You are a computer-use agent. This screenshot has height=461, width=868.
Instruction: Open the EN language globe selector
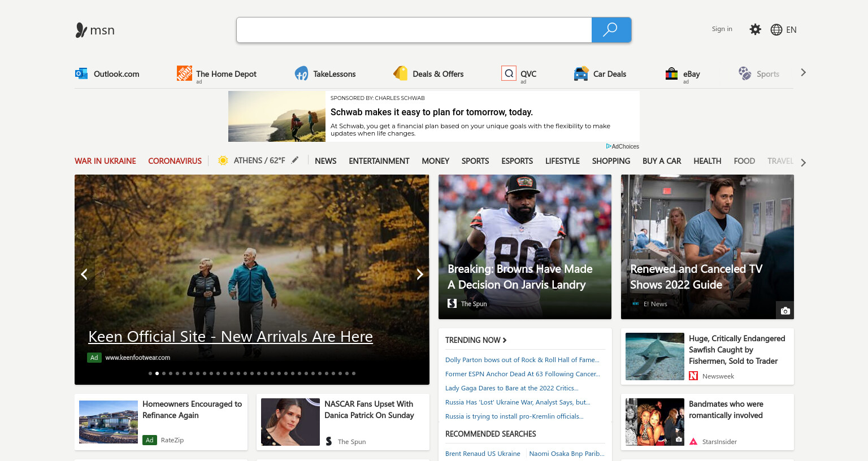(x=784, y=29)
